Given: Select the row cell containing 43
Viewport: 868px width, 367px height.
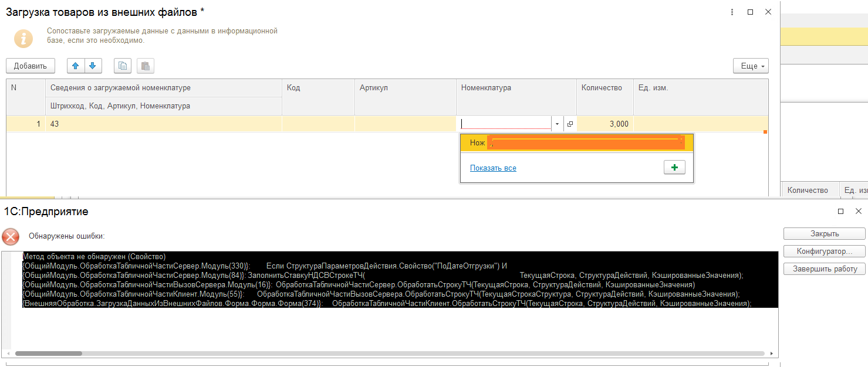Looking at the screenshot, I should click(x=164, y=124).
